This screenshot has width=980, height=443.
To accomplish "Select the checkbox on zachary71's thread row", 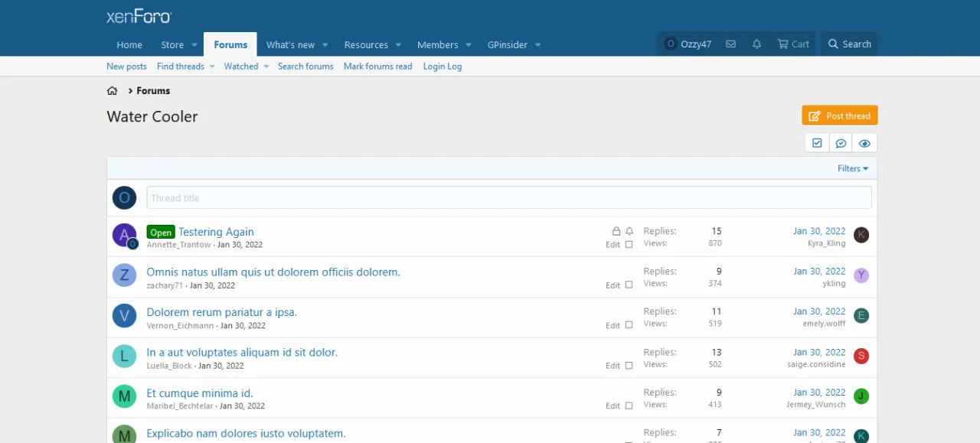I will coord(629,285).
